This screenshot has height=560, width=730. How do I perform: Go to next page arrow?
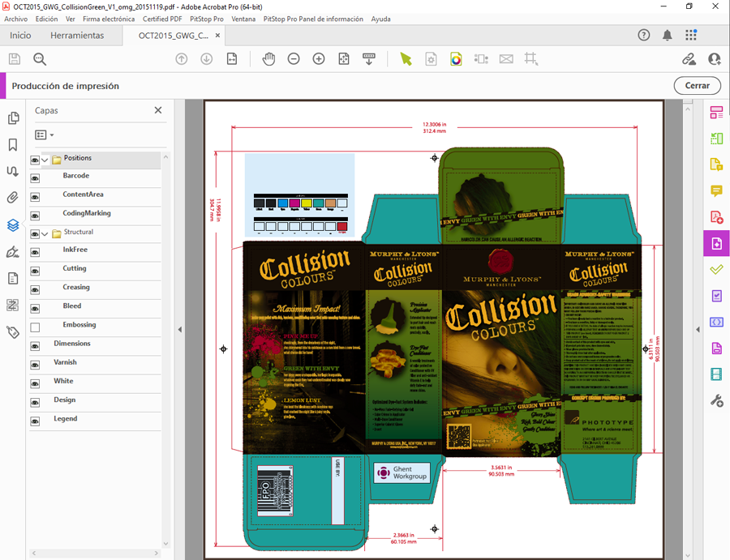point(207,59)
